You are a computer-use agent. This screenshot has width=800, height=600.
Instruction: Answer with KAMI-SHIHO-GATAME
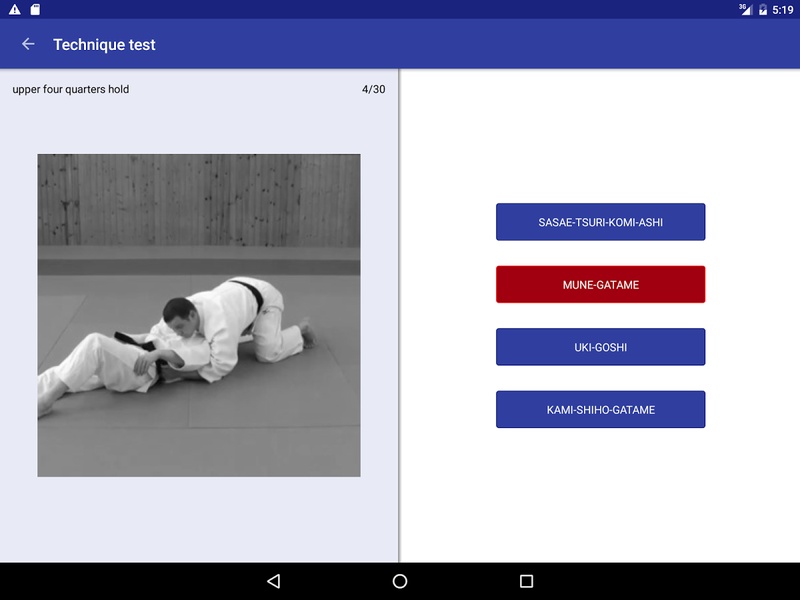tap(601, 410)
